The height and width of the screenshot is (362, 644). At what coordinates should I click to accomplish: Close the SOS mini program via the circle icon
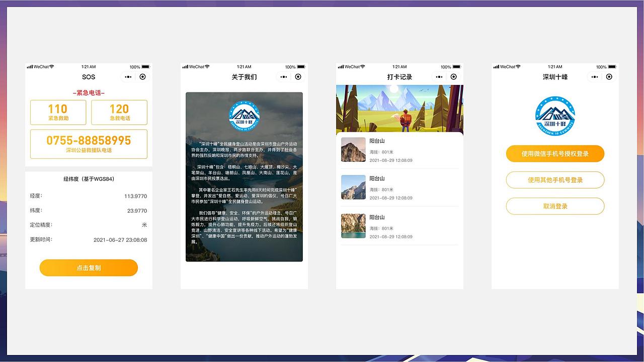[142, 77]
